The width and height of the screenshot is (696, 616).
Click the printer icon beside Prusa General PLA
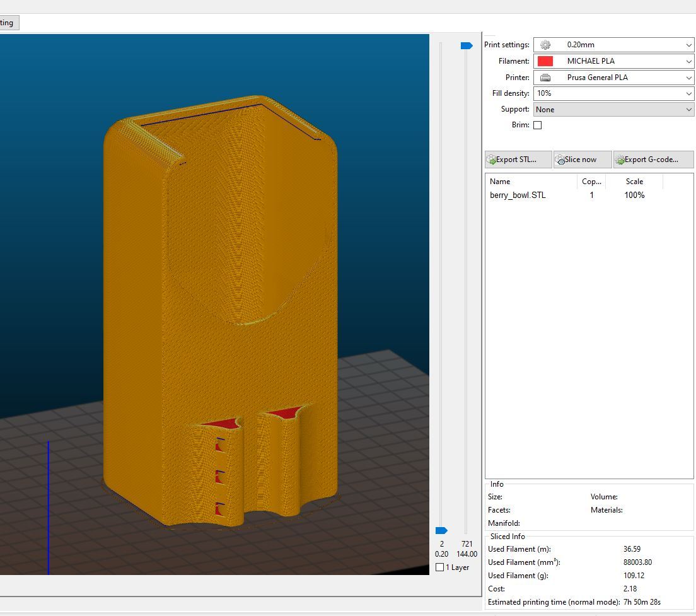click(545, 78)
